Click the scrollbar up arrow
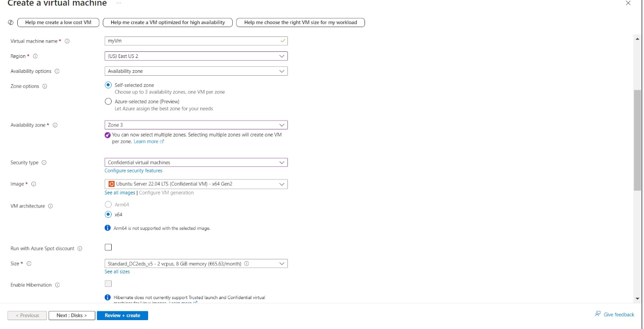Screen dimensions: 644x329 pos(637,39)
